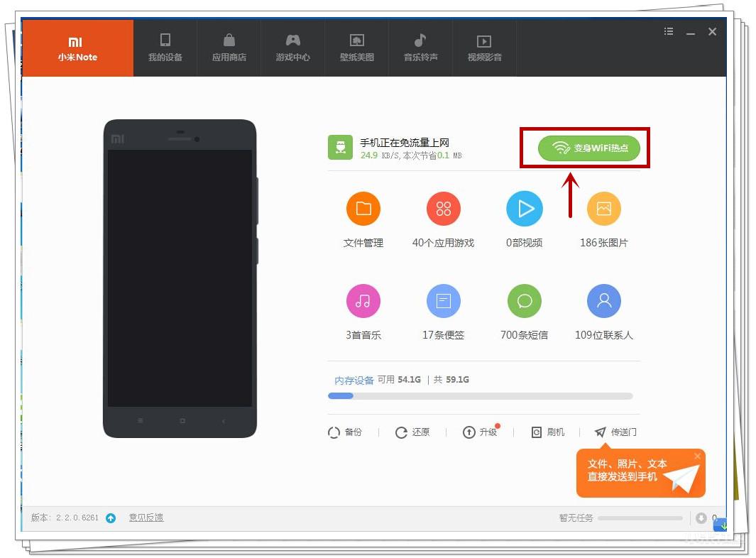Open the 文件管理 file manager icon
Screen dimensions: 756x558
tap(363, 209)
